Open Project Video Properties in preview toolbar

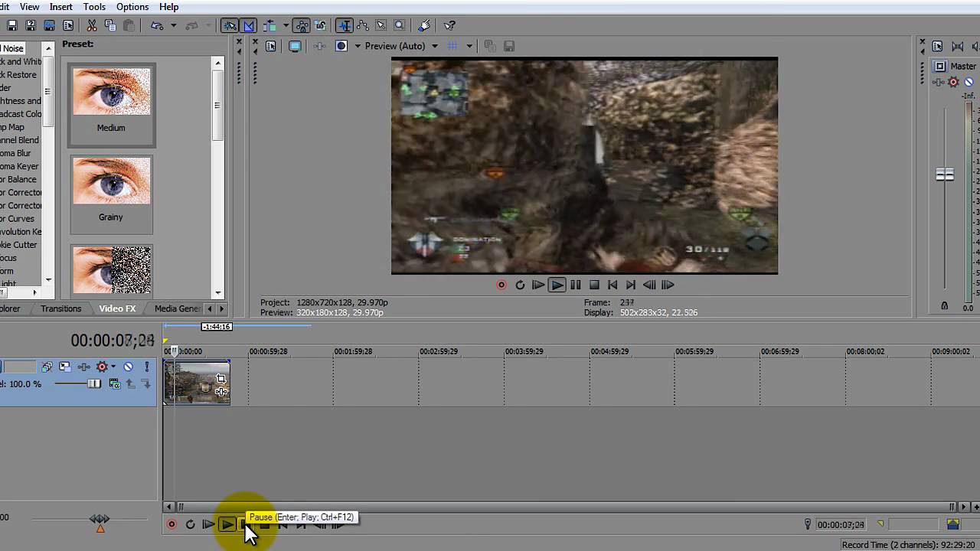coord(270,46)
